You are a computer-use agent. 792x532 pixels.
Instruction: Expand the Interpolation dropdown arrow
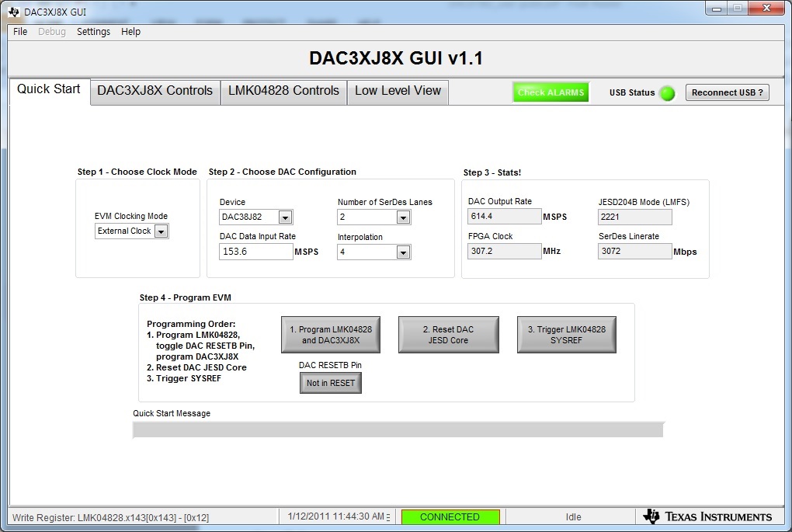(x=403, y=252)
